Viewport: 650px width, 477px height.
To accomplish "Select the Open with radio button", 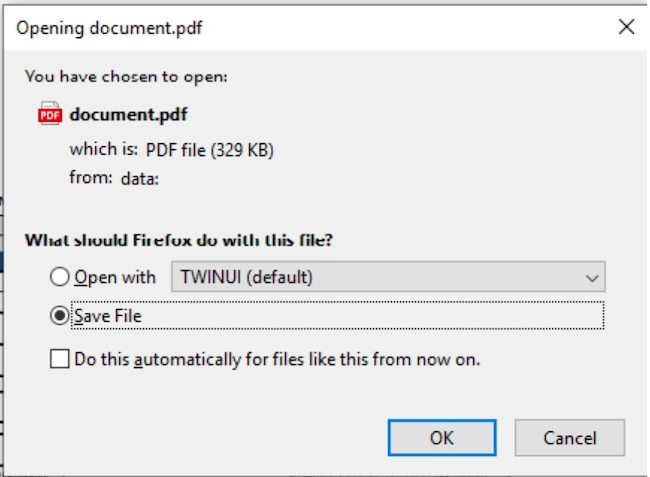I will (59, 277).
